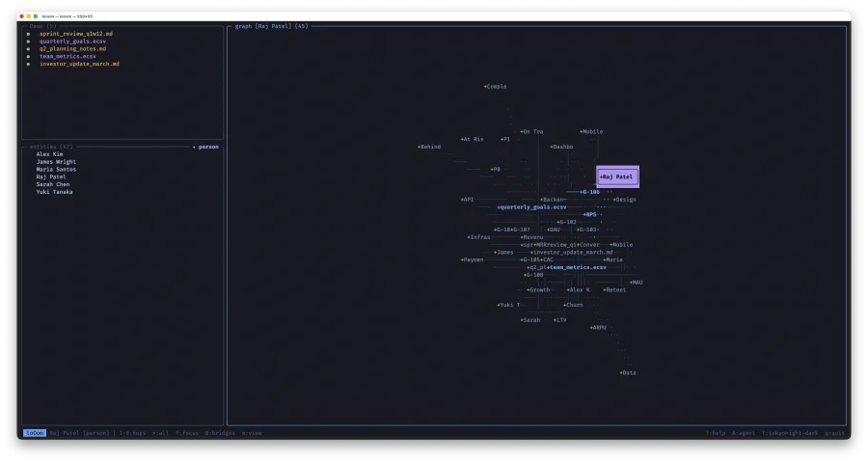Select the Data node at graph bottom
868x462 pixels.
tap(628, 372)
